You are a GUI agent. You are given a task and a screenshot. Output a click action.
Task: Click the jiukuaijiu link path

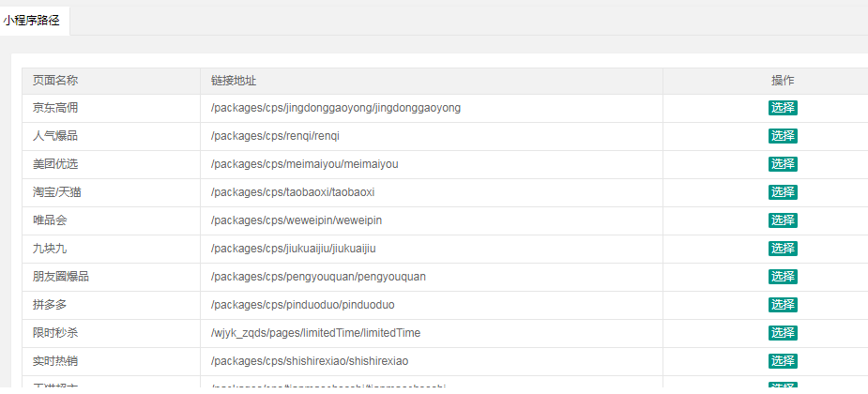[294, 249]
